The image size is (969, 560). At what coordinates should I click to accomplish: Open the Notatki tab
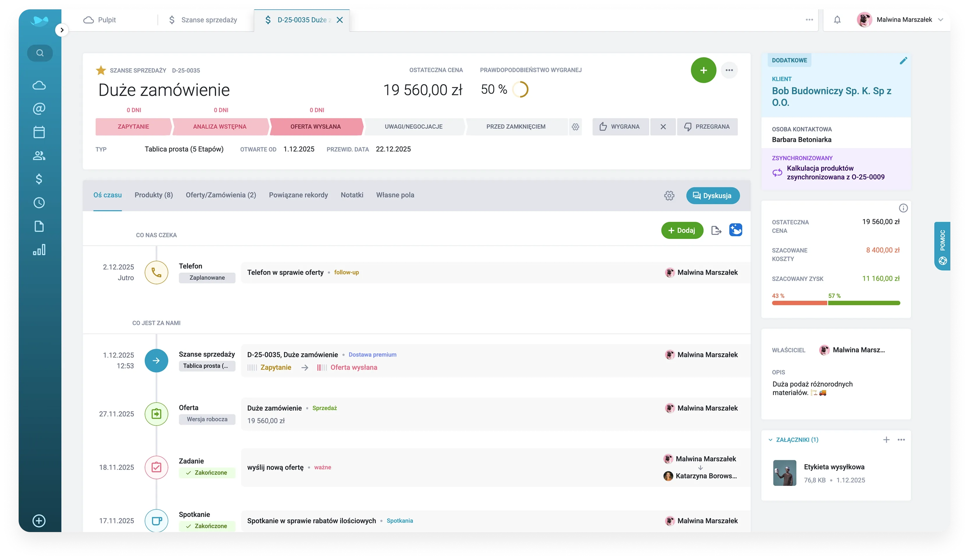coord(352,195)
